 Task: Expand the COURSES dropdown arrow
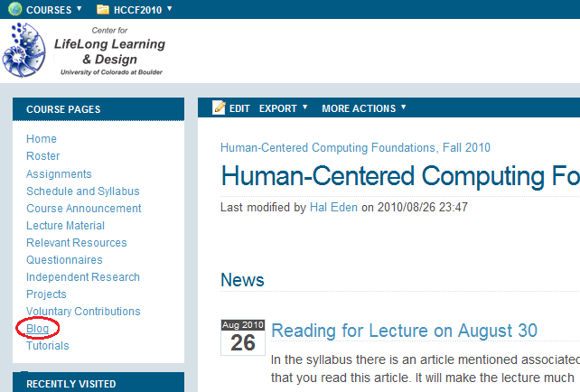pos(79,8)
